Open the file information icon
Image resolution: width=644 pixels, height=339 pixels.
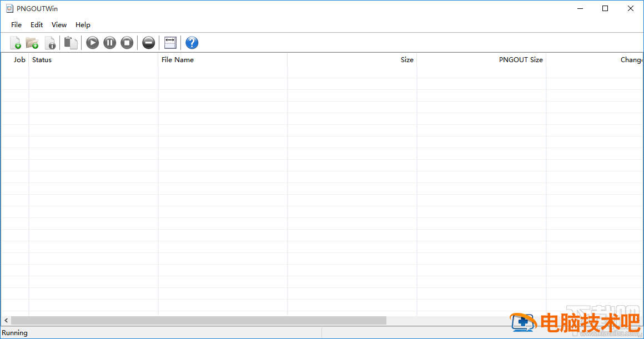50,43
